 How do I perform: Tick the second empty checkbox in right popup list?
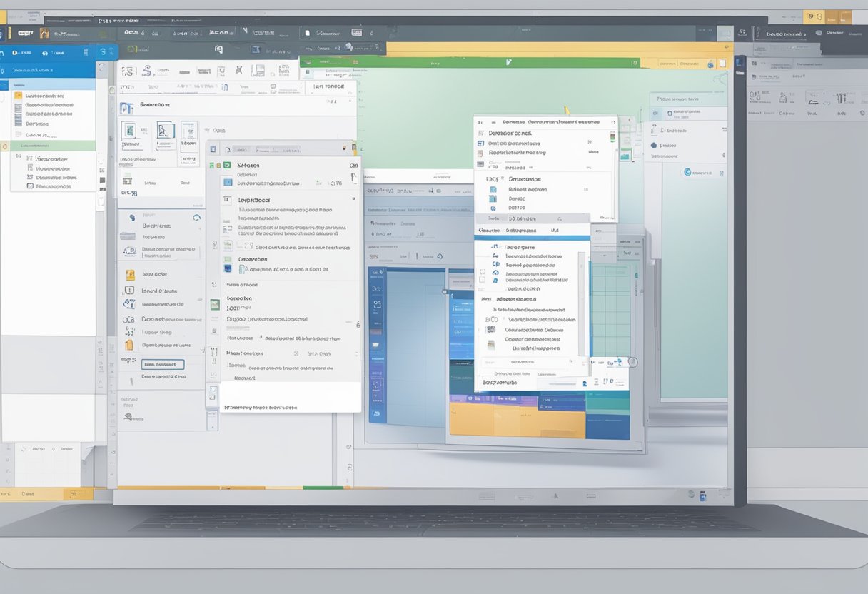483,282
